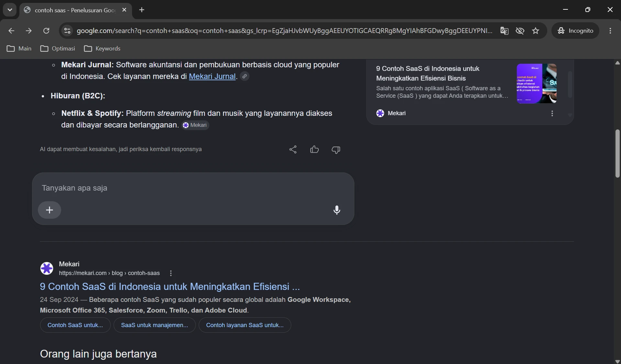Screen dimensions: 621x364
Task: Give thumbs up to AI response
Action: pos(315,149)
